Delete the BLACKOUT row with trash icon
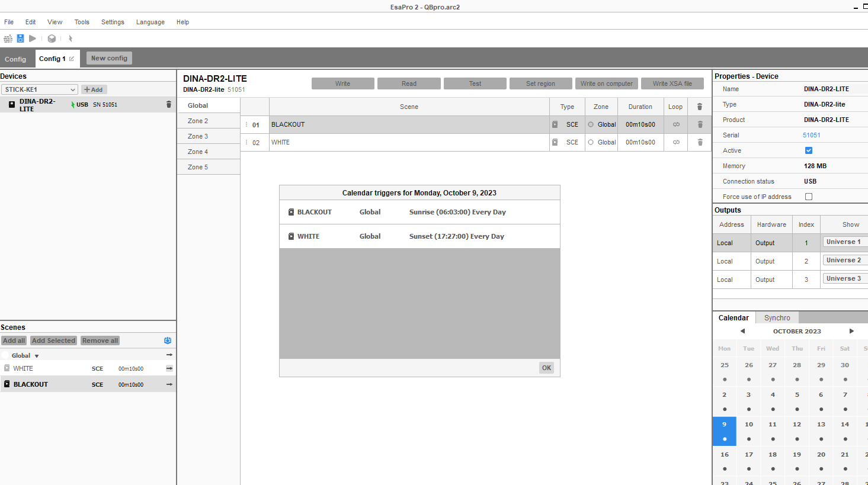The height and width of the screenshot is (485, 868). point(700,124)
